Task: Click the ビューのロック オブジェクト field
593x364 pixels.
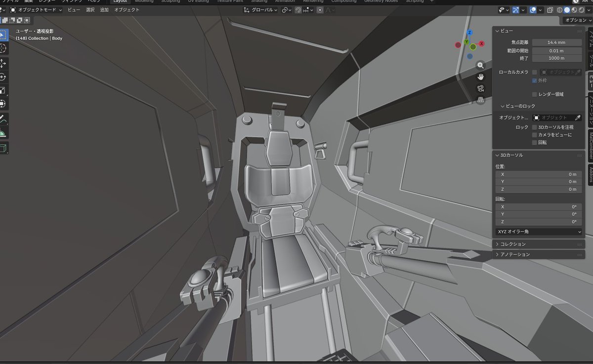Action: pos(552,118)
